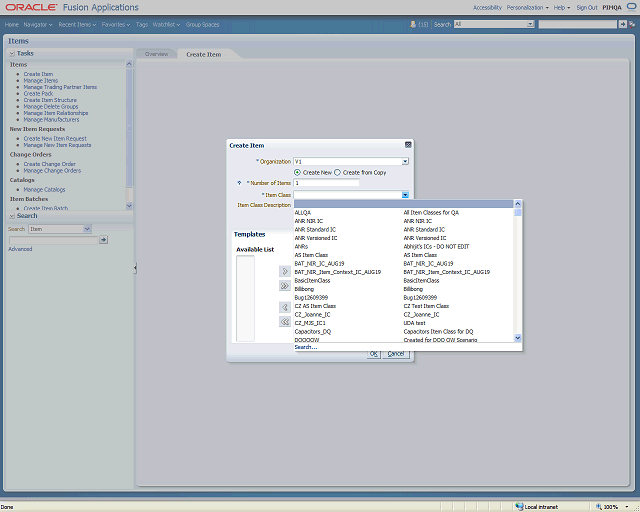Click the Number of Items help icon
The image size is (640, 512).
[x=240, y=183]
